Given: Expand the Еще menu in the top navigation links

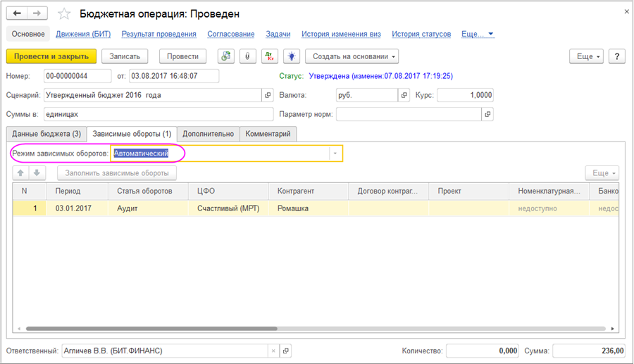Looking at the screenshot, I should 478,34.
